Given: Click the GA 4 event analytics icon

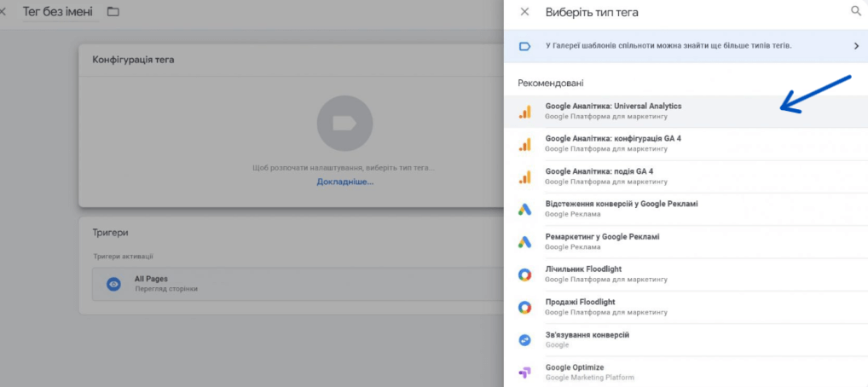Looking at the screenshot, I should point(524,177).
